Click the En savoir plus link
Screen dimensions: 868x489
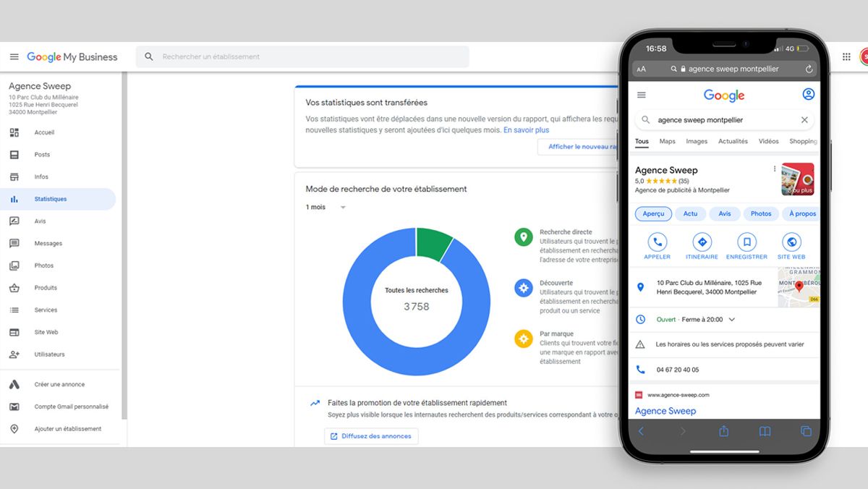point(527,130)
